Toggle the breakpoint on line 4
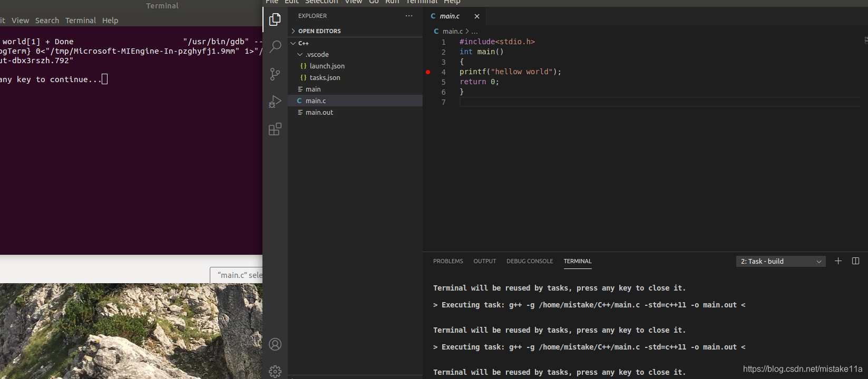The width and height of the screenshot is (868, 379). point(428,72)
